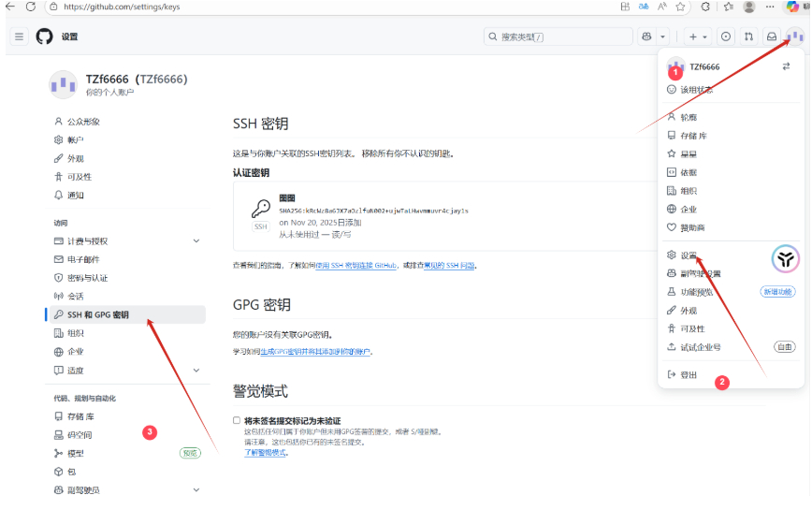Select 登出 in the user menu
The height and width of the screenshot is (510, 812).
731,375
